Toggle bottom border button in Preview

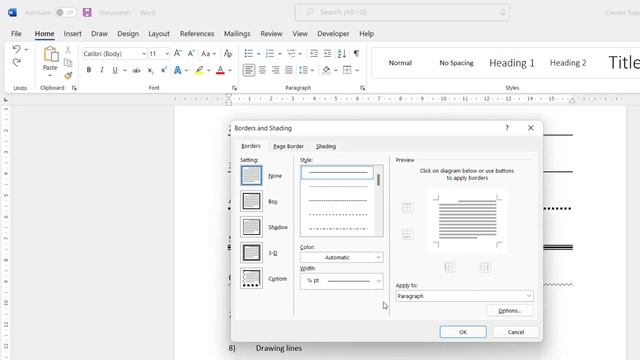[x=407, y=234]
